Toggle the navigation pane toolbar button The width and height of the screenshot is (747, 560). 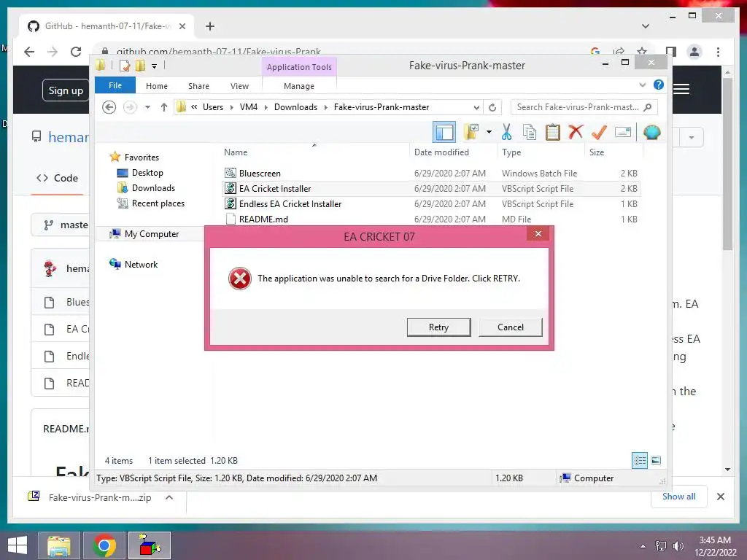tap(444, 133)
